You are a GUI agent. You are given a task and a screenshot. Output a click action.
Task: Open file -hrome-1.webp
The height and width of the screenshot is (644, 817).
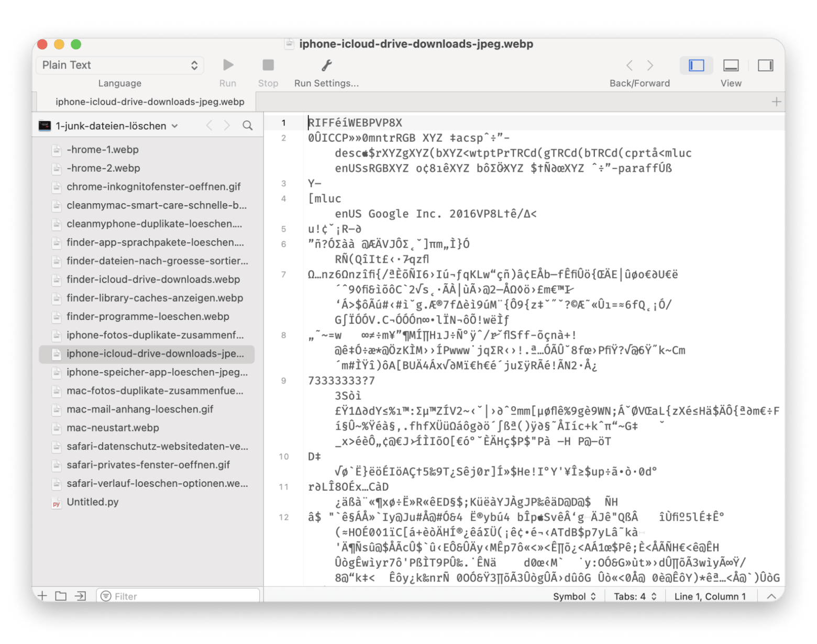click(x=103, y=150)
